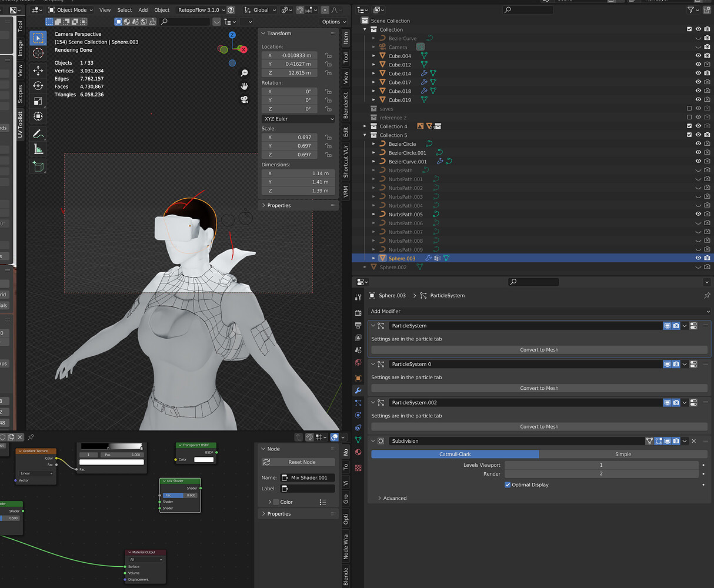Image resolution: width=714 pixels, height=588 pixels.
Task: Open the Texture properties checker icon
Action: pos(358,468)
